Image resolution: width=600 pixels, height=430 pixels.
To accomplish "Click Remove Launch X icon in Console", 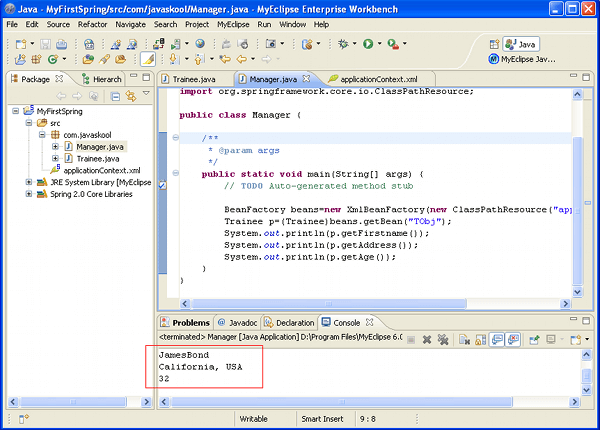I will coord(427,340).
